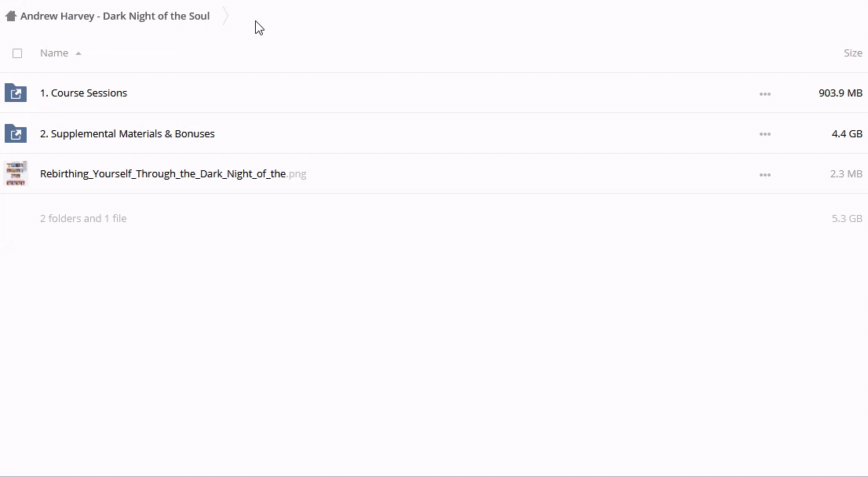Click the 2.3 MB file size
This screenshot has width=868, height=477.
click(x=845, y=173)
